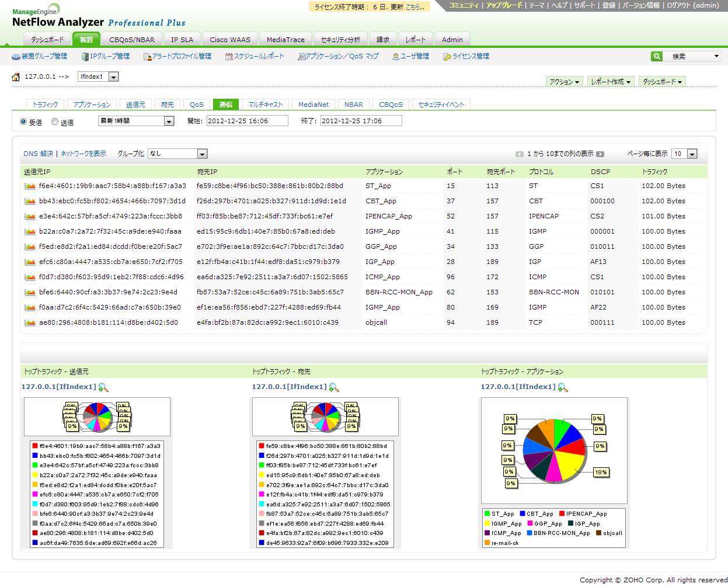Viewport: 728px width, 587px height.
Task: Zoom the top application traffic chart
Action: [562, 387]
